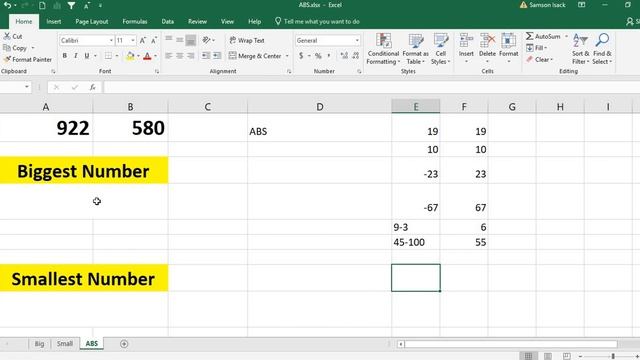Click the AutoSum button

tap(543, 36)
